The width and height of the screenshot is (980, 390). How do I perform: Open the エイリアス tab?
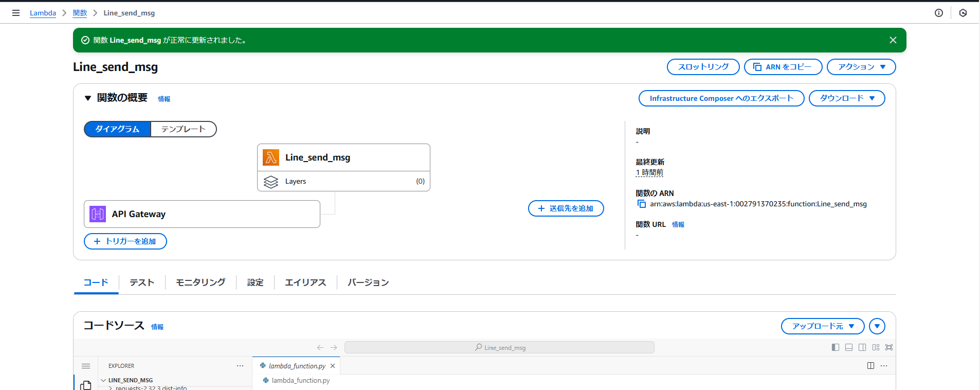pos(305,282)
